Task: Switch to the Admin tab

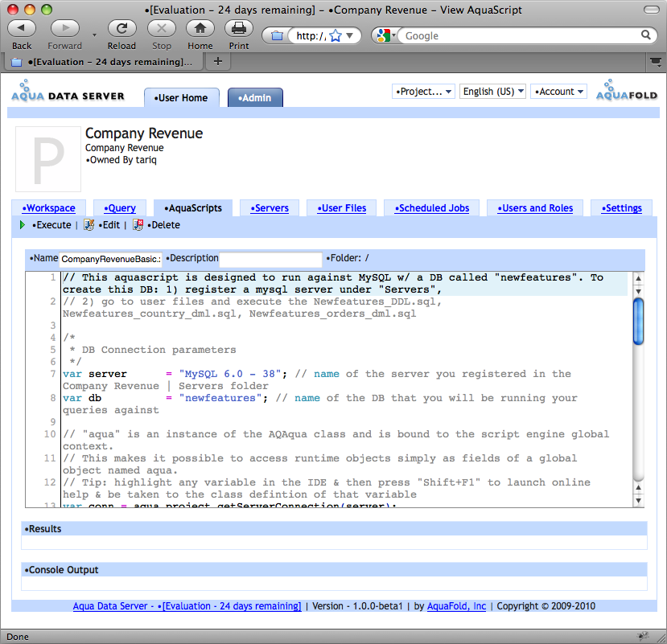Action: [255, 98]
